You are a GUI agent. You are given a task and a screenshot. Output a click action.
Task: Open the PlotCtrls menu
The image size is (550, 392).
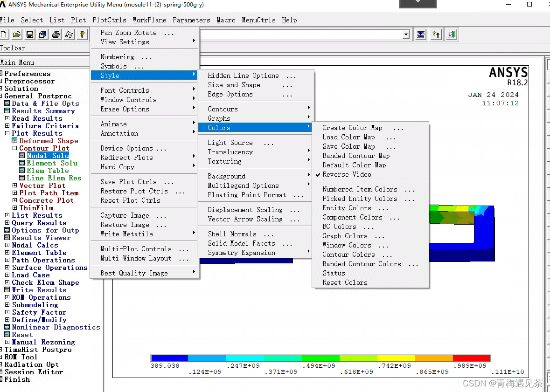tap(109, 20)
